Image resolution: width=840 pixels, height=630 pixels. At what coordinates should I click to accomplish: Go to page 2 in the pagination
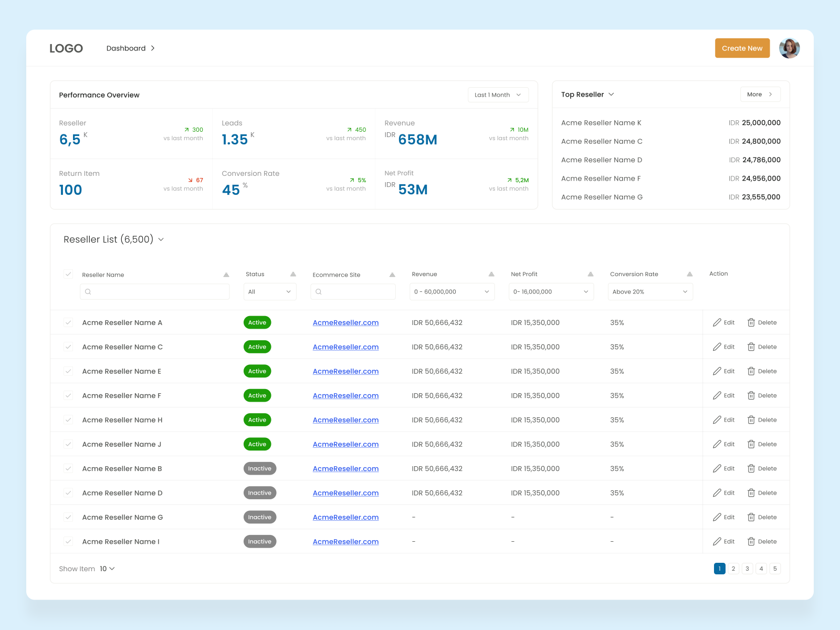click(x=733, y=568)
